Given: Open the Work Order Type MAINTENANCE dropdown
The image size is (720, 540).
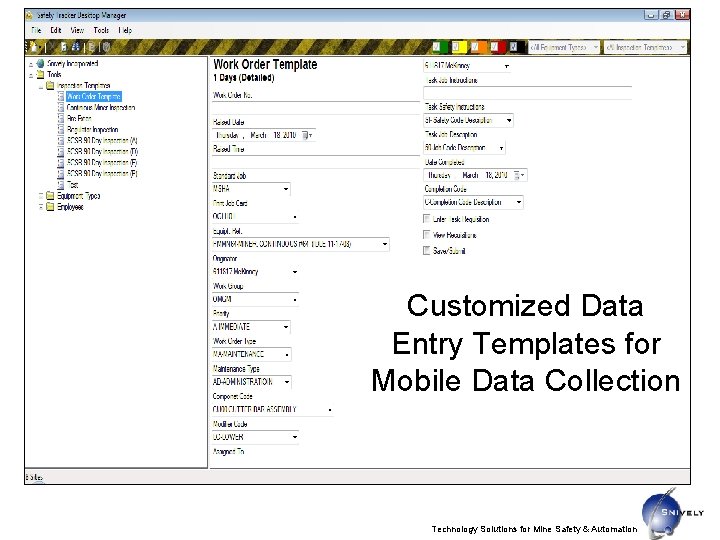Looking at the screenshot, I should pyautogui.click(x=287, y=354).
